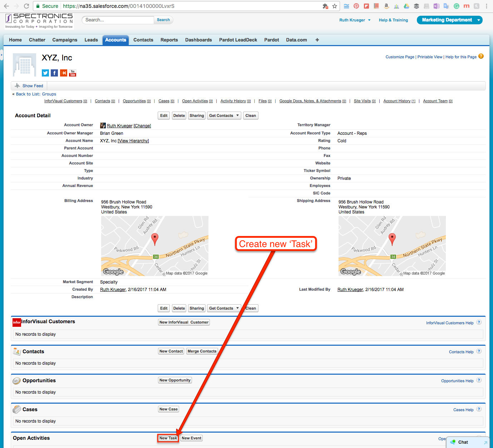Reload the page with browser refresh icon
This screenshot has height=448, width=493.
[26, 6]
